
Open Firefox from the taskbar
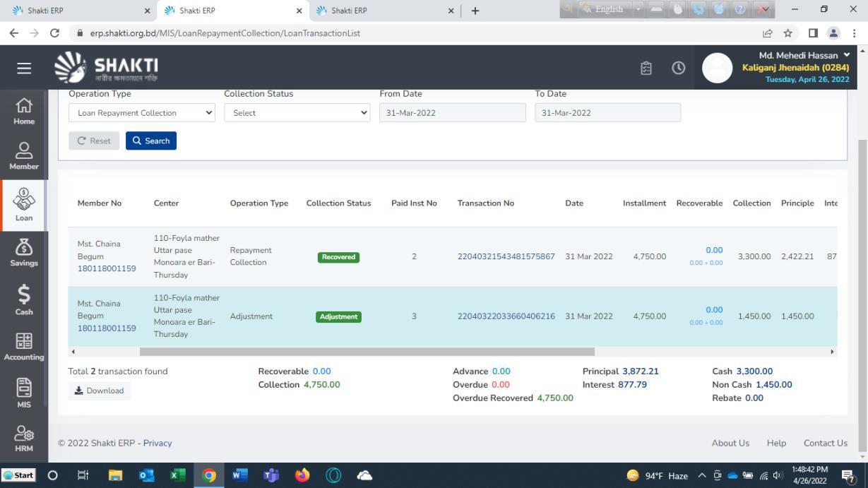pos(302,475)
